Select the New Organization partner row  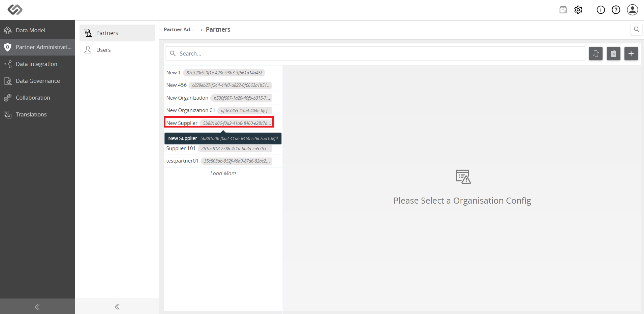click(x=223, y=98)
